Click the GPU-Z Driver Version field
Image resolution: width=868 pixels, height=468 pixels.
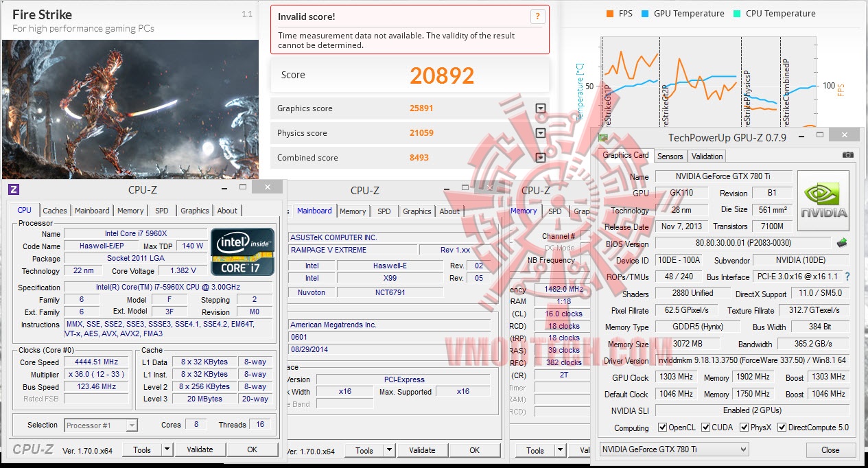pyautogui.click(x=752, y=361)
